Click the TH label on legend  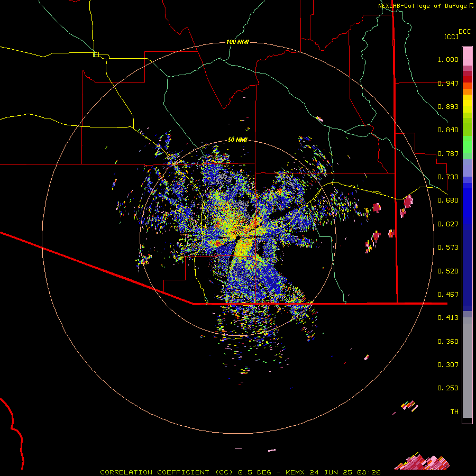[x=454, y=412]
